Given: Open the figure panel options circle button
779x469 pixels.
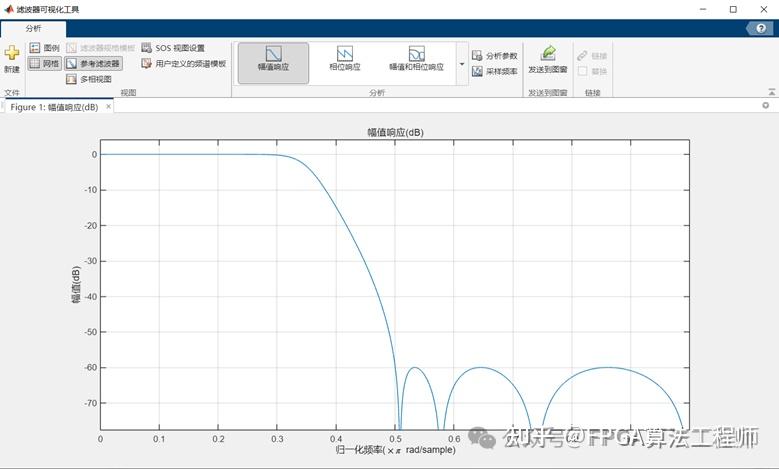Looking at the screenshot, I should coord(766,105).
